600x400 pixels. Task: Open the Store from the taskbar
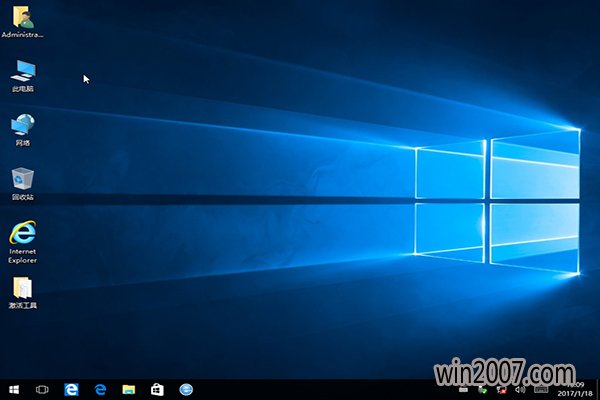point(157,389)
